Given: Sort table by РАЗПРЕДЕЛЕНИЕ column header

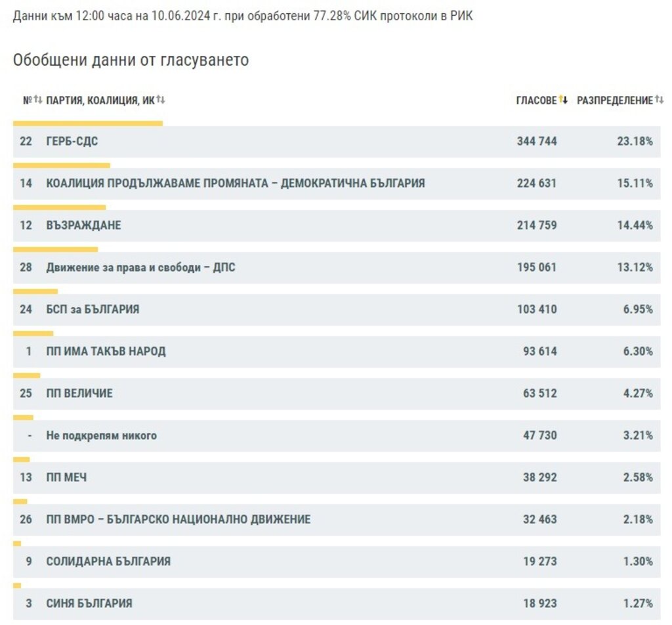Looking at the screenshot, I should coord(615,100).
